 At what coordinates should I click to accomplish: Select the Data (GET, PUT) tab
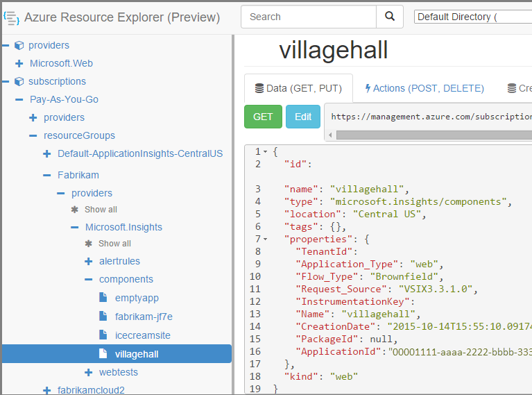(x=298, y=89)
